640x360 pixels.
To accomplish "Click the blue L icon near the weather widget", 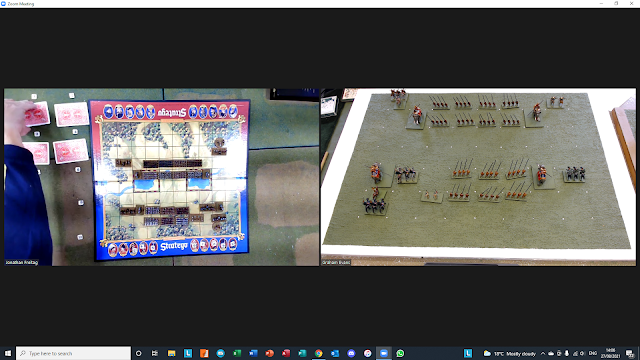I will 468,353.
